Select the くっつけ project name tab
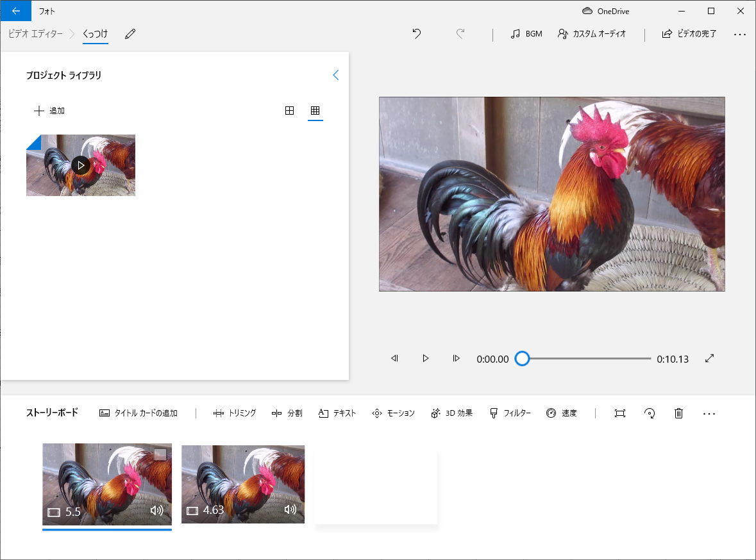This screenshot has height=560, width=756. click(95, 34)
